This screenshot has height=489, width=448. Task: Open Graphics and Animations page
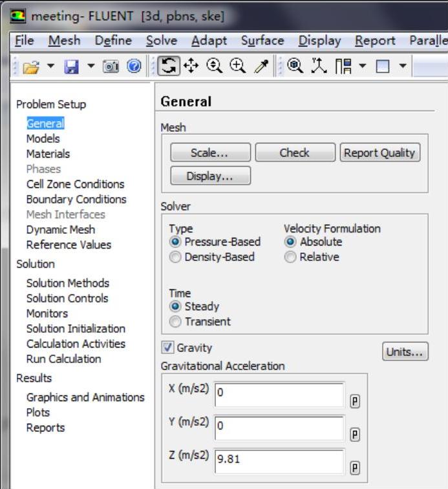click(85, 397)
